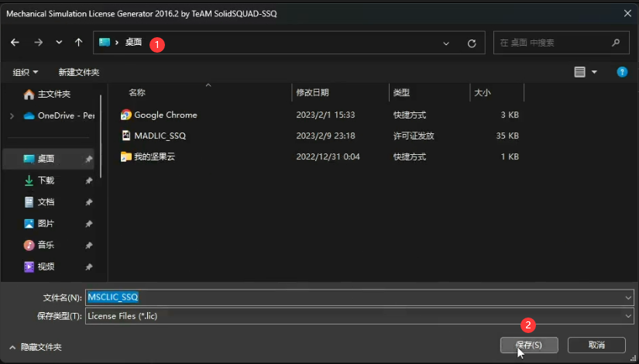Click the search magnifier icon

[616, 43]
